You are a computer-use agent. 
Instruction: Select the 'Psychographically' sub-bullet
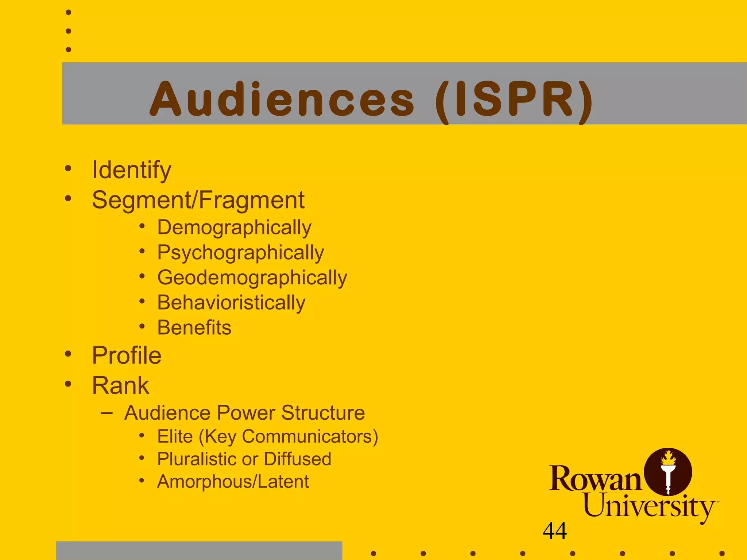(240, 253)
